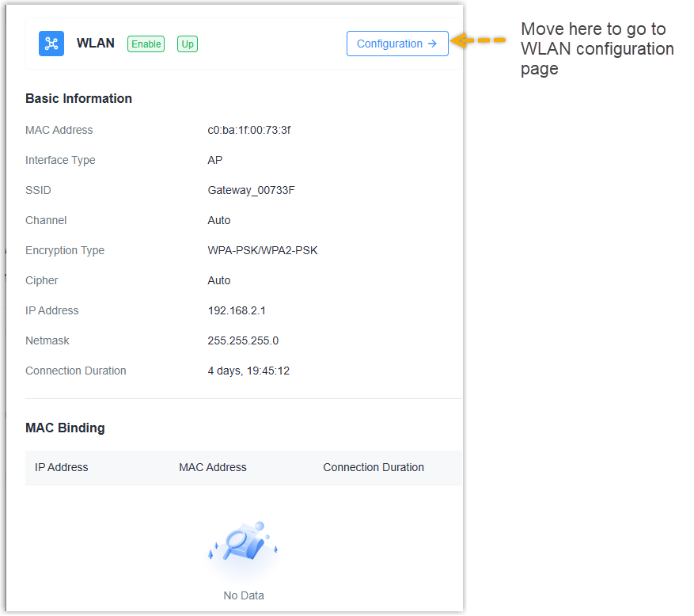Screen dimensions: 694x616
Task: Click the blue WLAN network icon
Action: [51, 44]
